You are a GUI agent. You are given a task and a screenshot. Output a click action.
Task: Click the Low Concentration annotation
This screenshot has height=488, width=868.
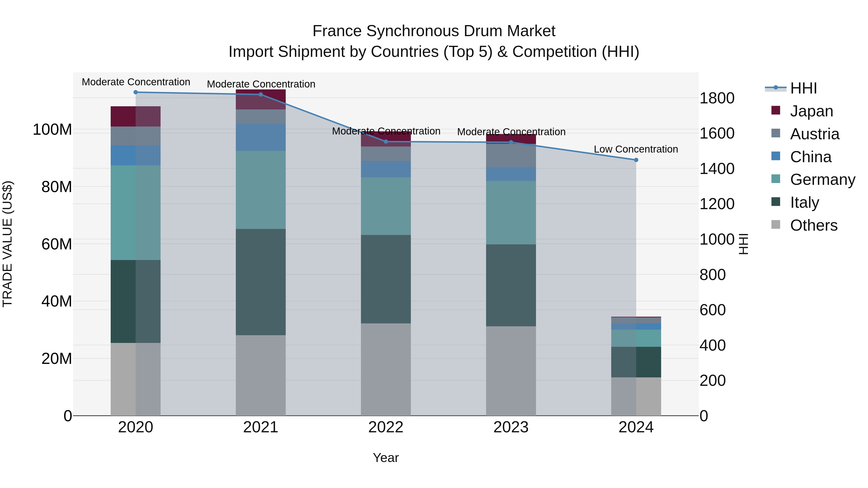pos(636,149)
